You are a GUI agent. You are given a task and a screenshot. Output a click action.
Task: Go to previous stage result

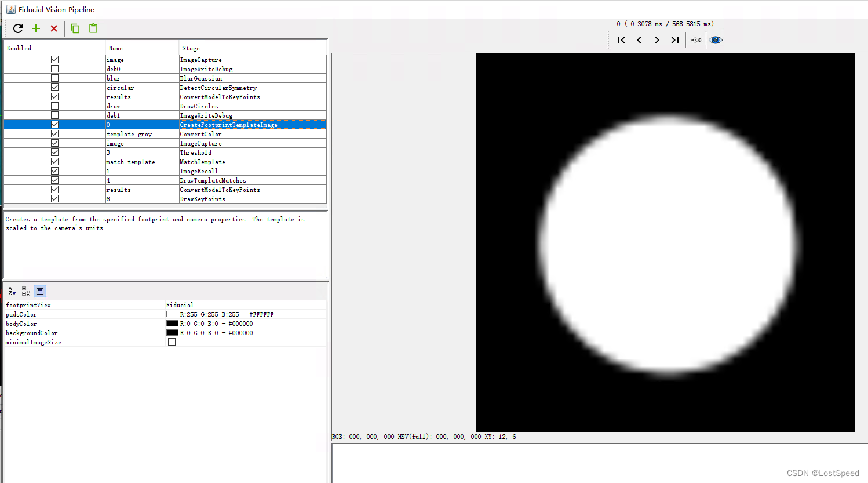[x=639, y=40]
